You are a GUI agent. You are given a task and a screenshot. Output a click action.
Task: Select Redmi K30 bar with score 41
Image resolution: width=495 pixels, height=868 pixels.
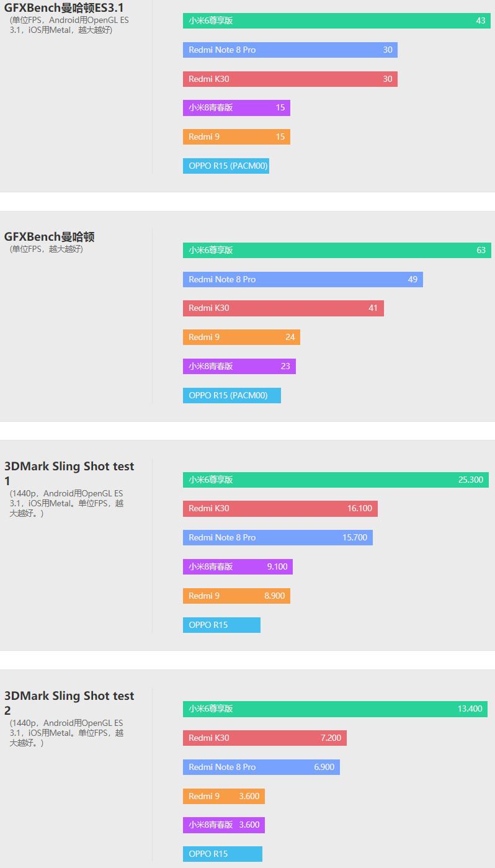tap(283, 308)
